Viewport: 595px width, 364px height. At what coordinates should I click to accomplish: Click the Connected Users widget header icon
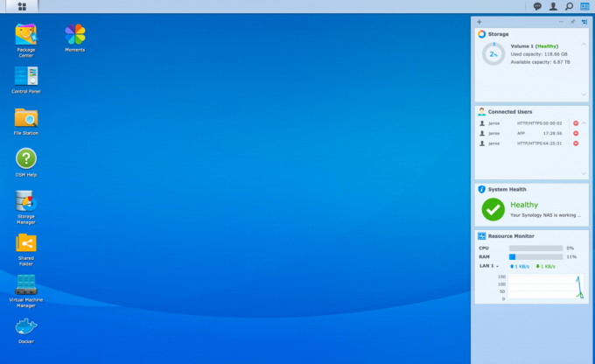(481, 112)
